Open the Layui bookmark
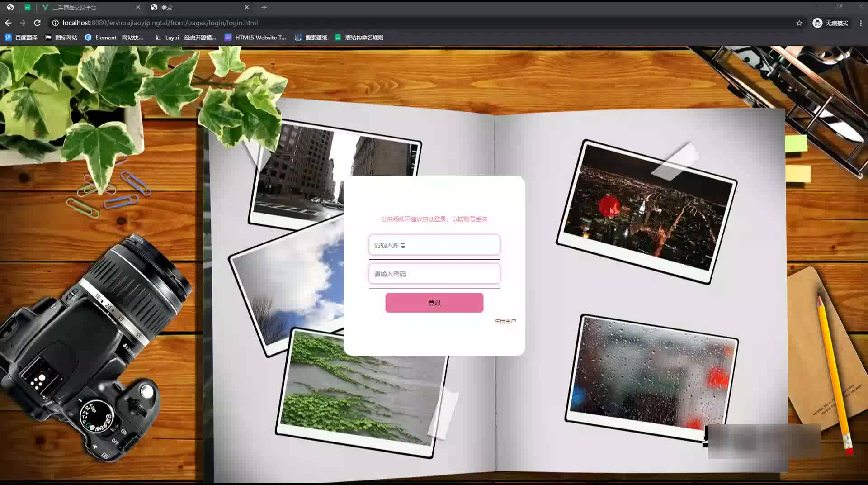This screenshot has height=485, width=868. coord(185,38)
